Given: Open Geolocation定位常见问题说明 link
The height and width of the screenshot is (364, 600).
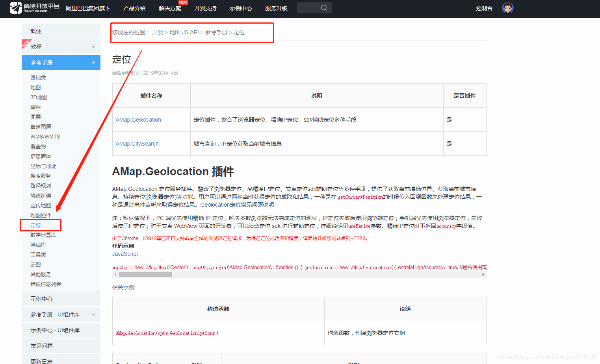Looking at the screenshot, I should click(x=237, y=205).
